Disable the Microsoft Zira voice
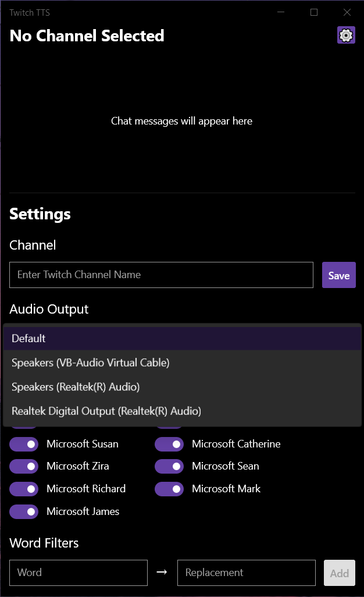This screenshot has height=597, width=364. (x=24, y=466)
